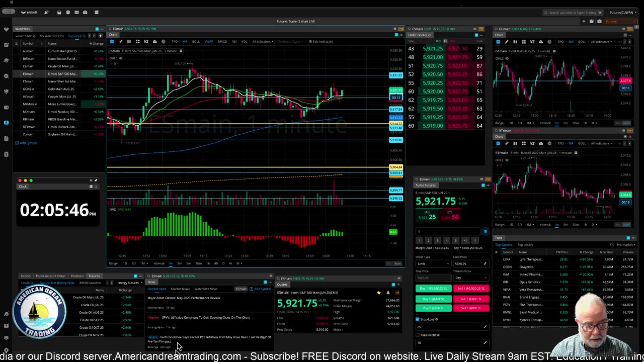The width and height of the screenshot is (644, 362).
Task: Open the Paper Account Detail tab
Action: [x=50, y=276]
